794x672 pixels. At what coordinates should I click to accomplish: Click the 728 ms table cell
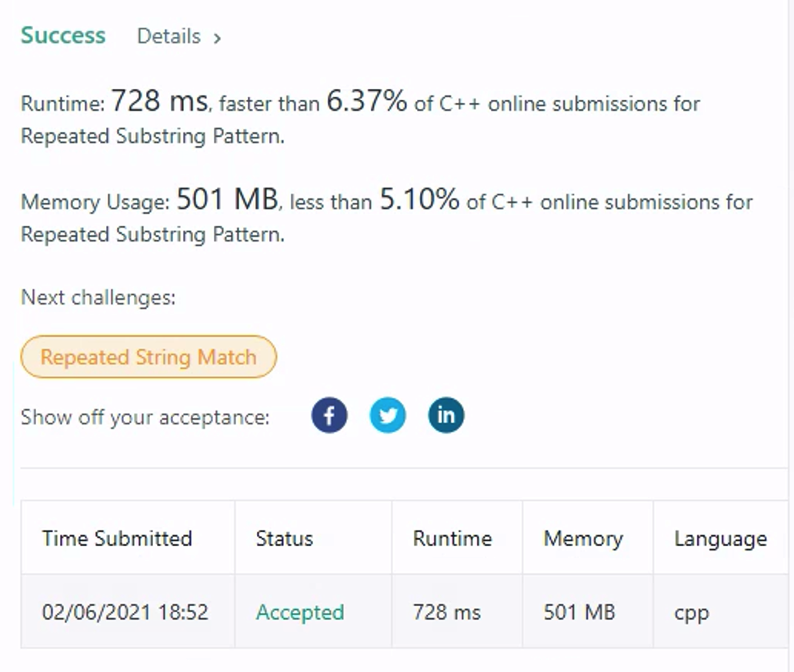coord(446,612)
